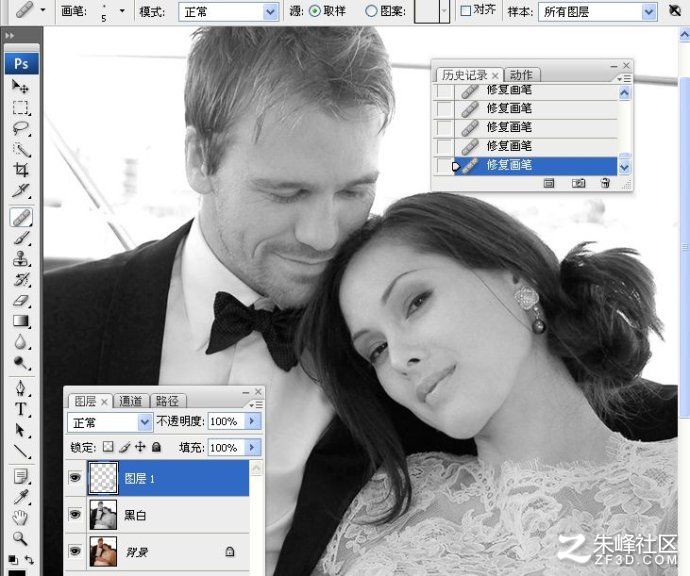Image resolution: width=690 pixels, height=576 pixels.
Task: Swap foreground and background colors
Action: [x=29, y=560]
